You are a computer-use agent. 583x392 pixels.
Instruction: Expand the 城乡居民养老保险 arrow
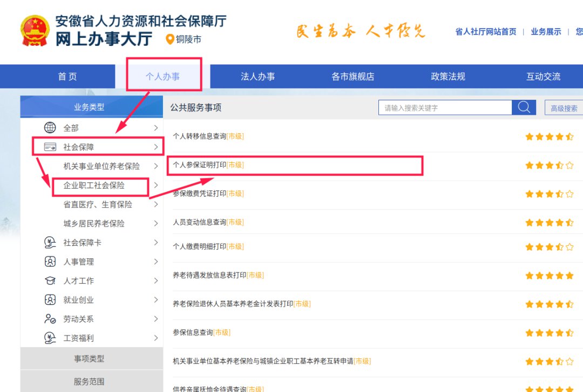155,224
